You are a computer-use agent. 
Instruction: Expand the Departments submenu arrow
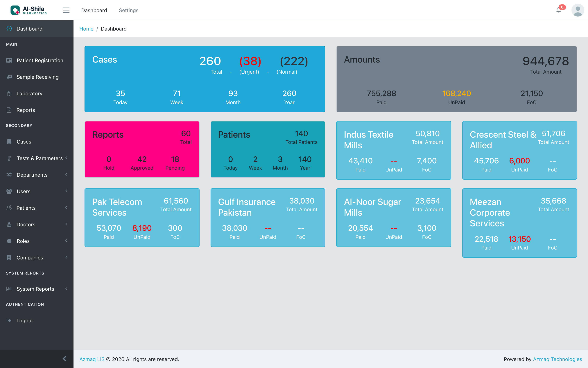pos(66,174)
